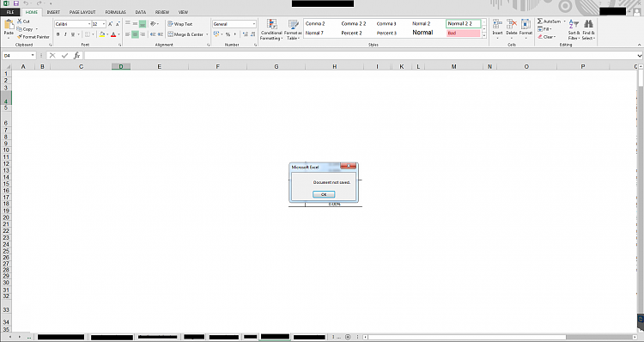Toggle Align Left

coord(128,34)
